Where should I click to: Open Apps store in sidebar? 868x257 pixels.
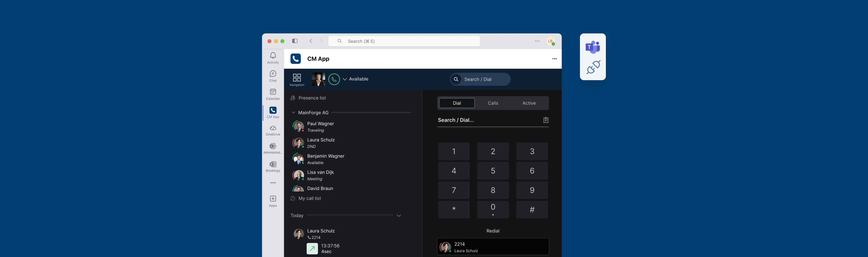click(273, 201)
